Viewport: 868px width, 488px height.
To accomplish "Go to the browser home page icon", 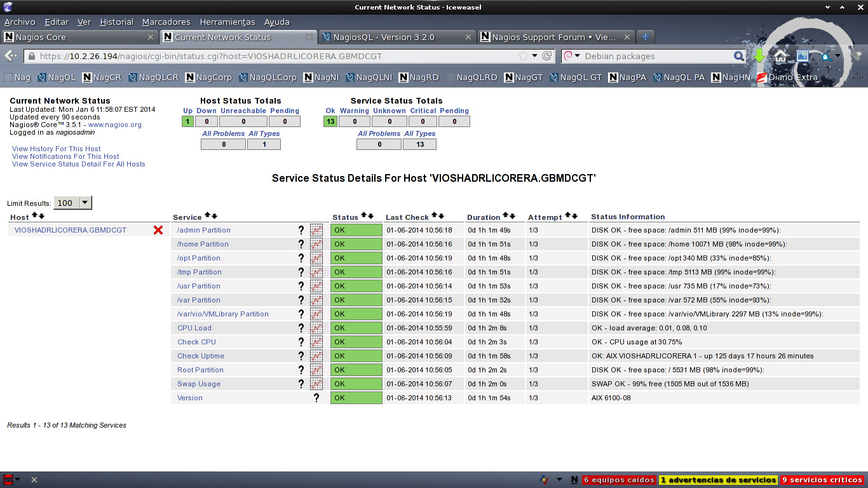I will tap(780, 56).
